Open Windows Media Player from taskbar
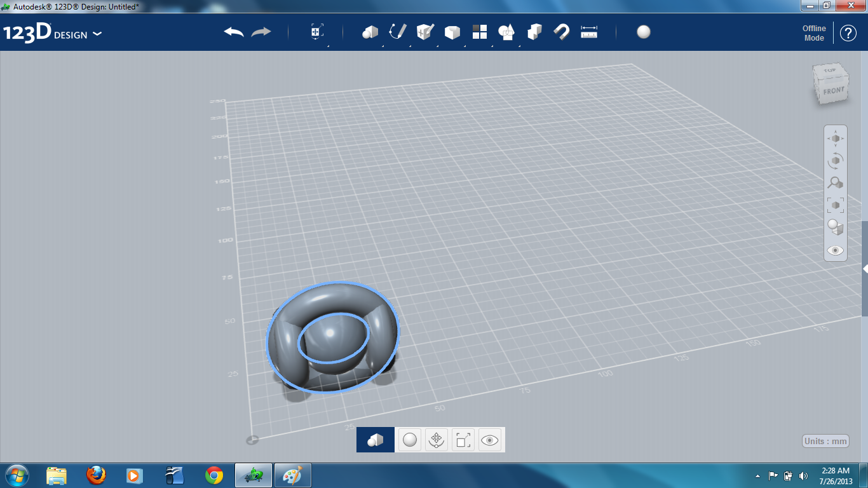 click(135, 475)
